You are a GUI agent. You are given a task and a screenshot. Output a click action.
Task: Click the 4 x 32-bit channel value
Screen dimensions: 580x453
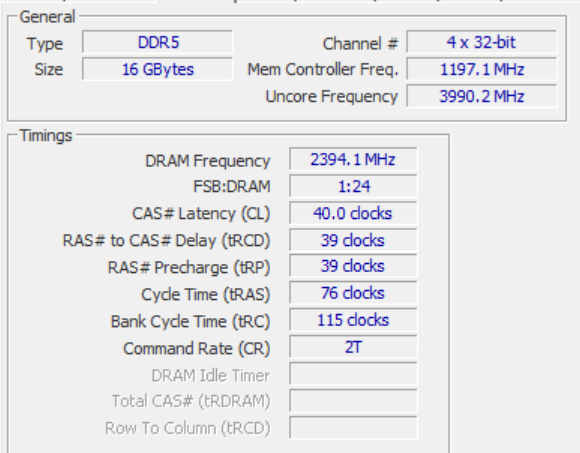482,42
